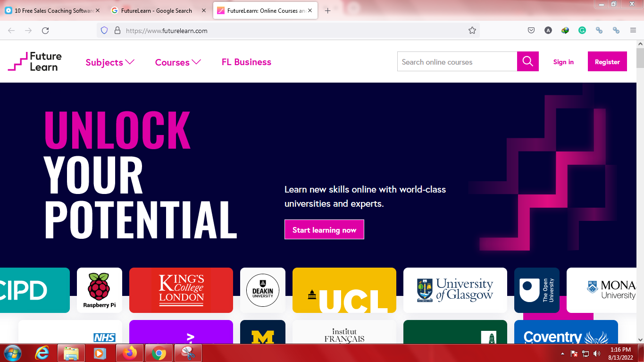Open a new tab with plus icon
The image size is (644, 362).
tap(328, 10)
